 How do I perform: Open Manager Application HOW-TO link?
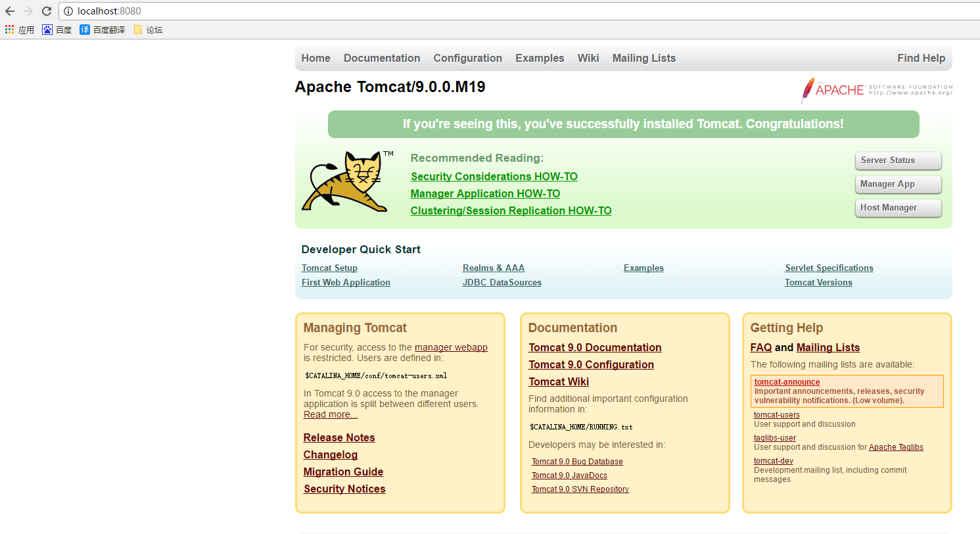coord(485,193)
